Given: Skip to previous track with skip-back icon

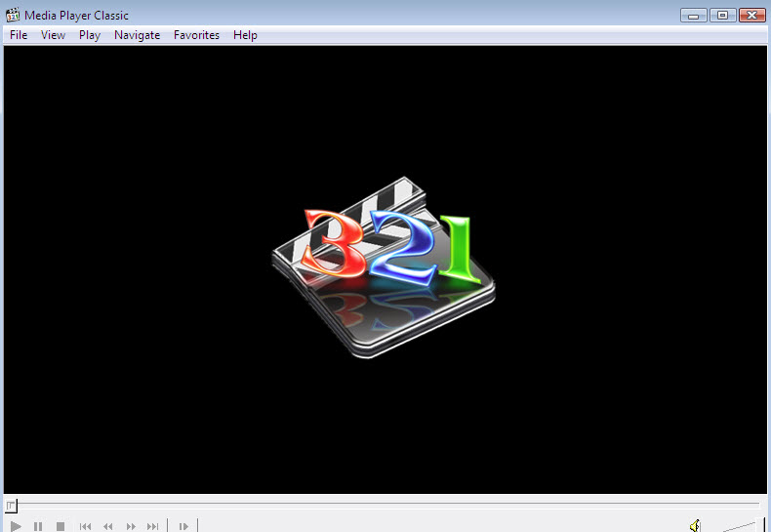Looking at the screenshot, I should tap(85, 526).
